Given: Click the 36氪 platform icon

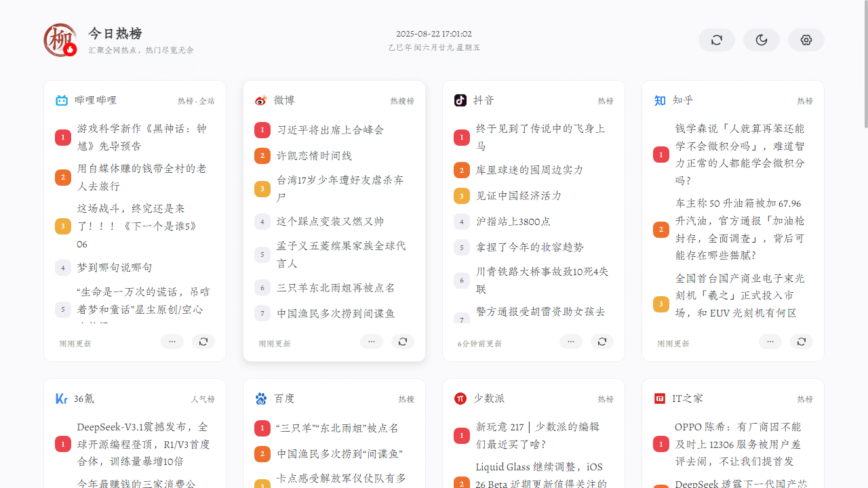Looking at the screenshot, I should [x=62, y=399].
